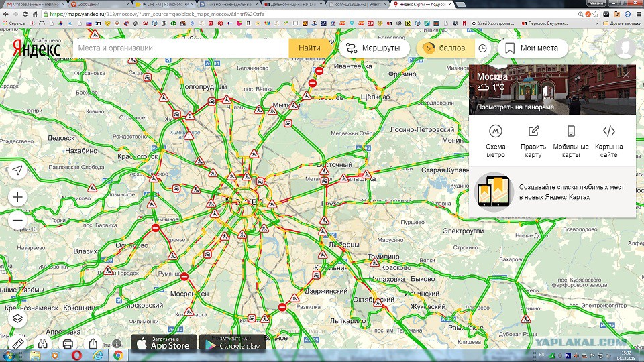Image resolution: width=644 pixels, height=362 pixels.
Task: Select the ruler distance tool
Action: (17, 343)
